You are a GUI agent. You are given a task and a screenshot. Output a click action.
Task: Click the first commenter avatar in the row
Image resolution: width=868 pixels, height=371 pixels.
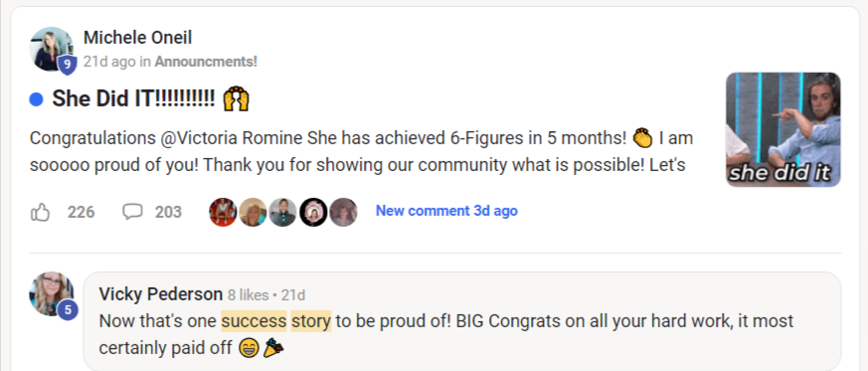tap(223, 212)
